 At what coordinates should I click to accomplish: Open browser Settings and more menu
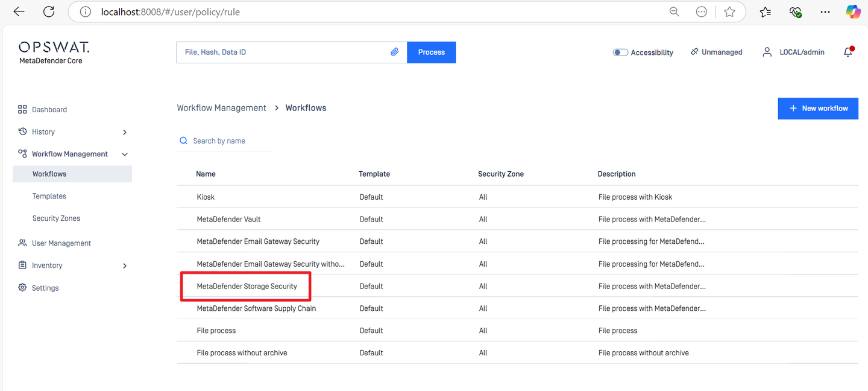[825, 11]
